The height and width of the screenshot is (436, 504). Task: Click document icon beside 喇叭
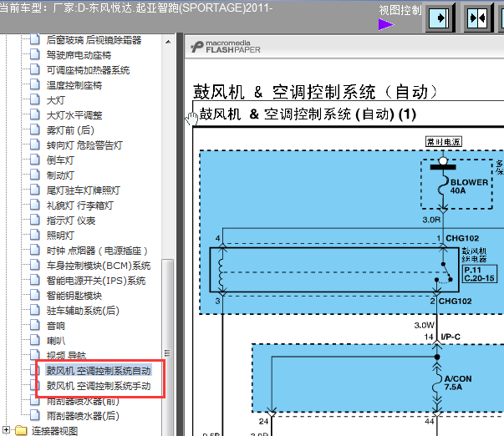35,340
